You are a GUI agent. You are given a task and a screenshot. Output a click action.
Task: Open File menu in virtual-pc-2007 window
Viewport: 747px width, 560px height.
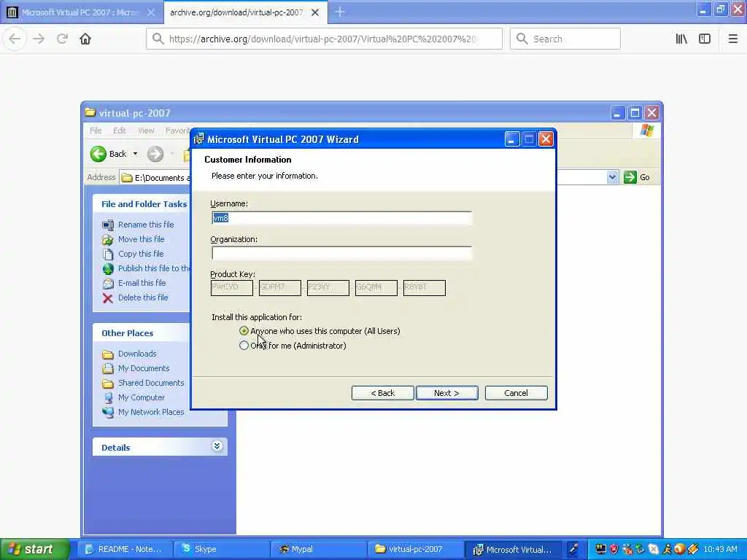(96, 131)
